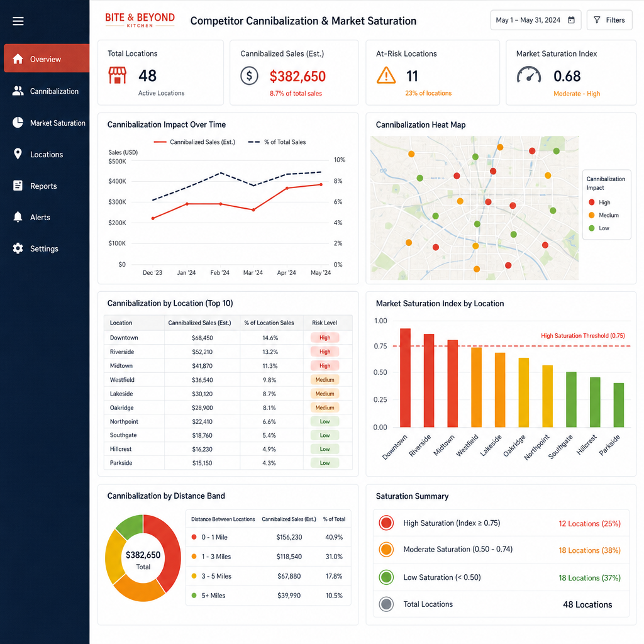Viewport: 644px width, 644px height.
Task: Click the Overview home icon
Action: 18,58
